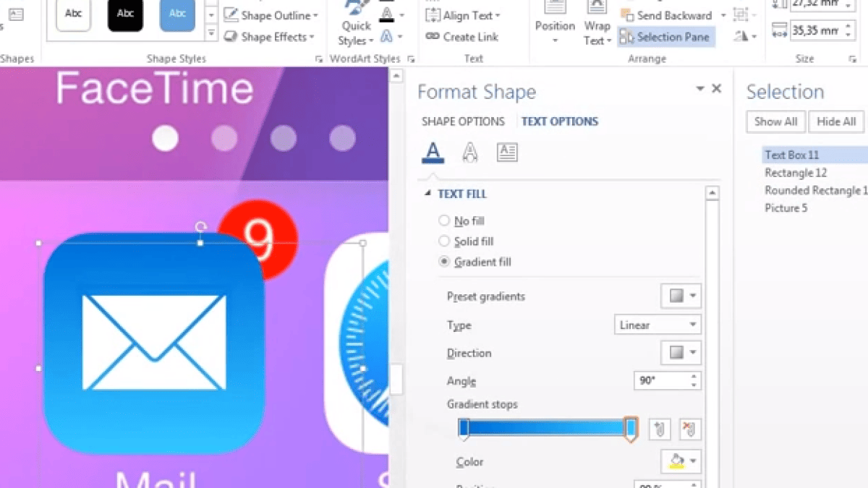This screenshot has width=868, height=488.
Task: Open Format Shape pane options arrow
Action: 700,88
